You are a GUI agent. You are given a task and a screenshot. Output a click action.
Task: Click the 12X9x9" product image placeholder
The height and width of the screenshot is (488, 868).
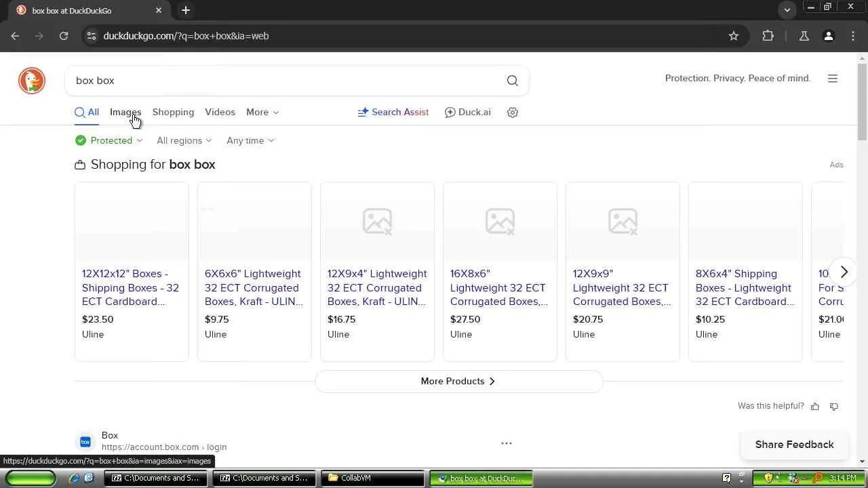[x=623, y=222]
